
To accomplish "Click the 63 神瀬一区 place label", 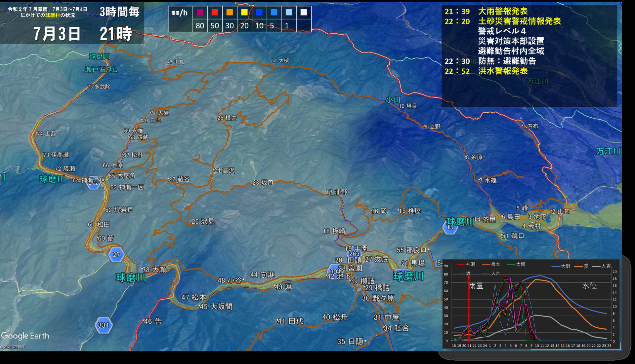I will (127, 188).
